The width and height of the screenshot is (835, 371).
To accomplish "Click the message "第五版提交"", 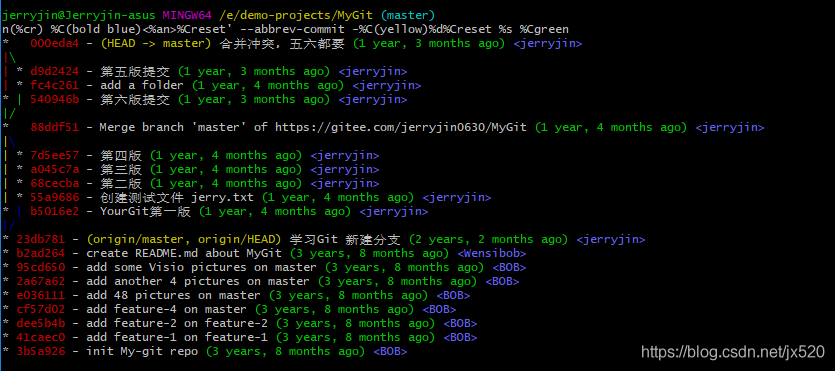I will click(x=135, y=72).
